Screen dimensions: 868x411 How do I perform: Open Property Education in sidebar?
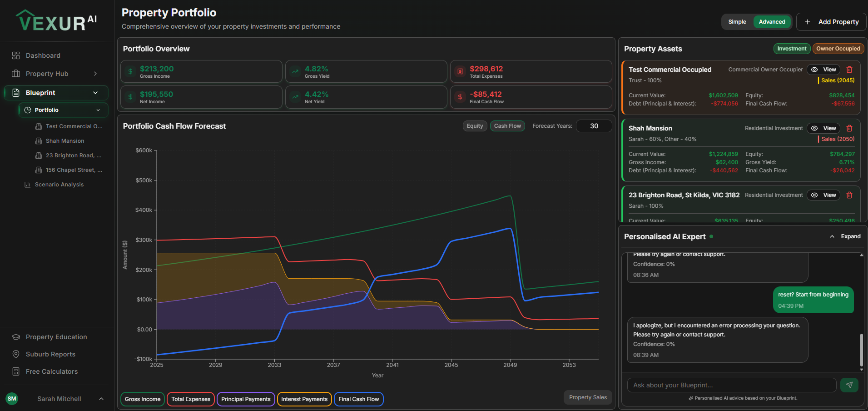(56, 337)
